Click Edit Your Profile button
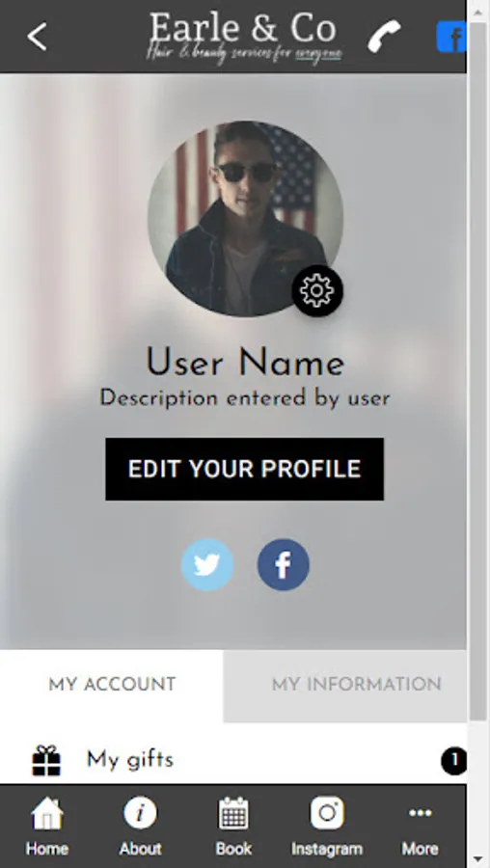Screen dimensions: 490x868 point(244,469)
